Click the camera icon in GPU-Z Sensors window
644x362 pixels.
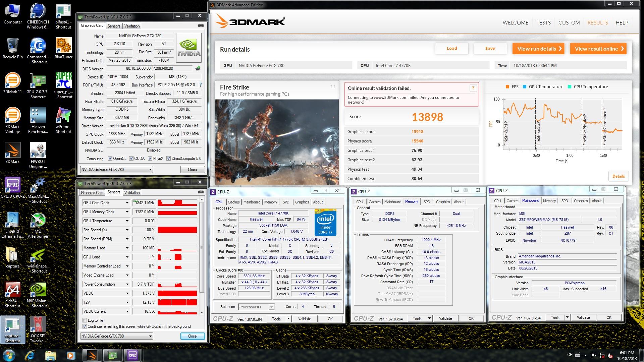201,192
